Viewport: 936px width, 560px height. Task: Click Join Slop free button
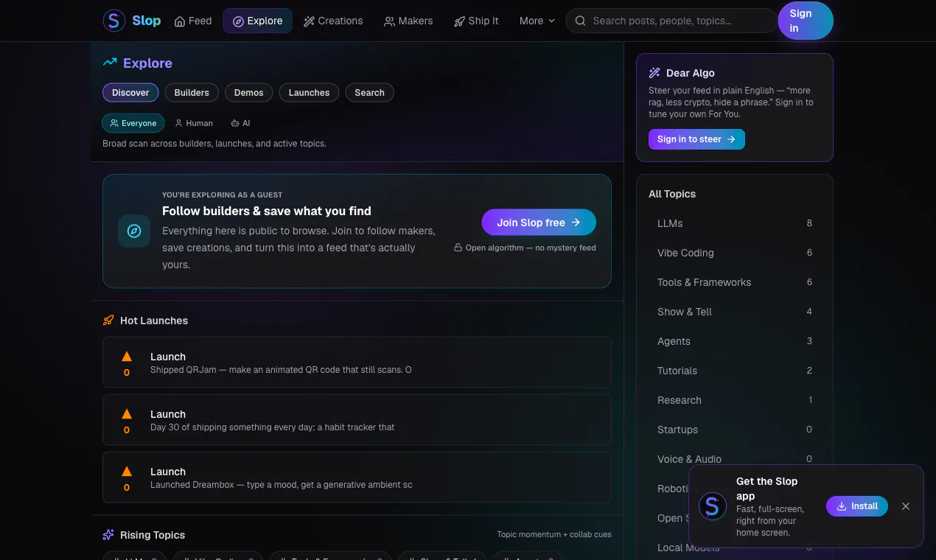539,223
